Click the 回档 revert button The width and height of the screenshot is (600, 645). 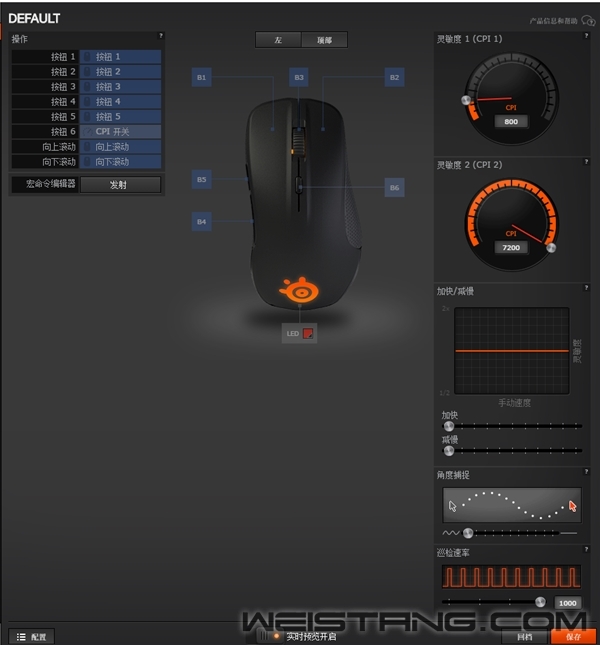click(x=525, y=637)
